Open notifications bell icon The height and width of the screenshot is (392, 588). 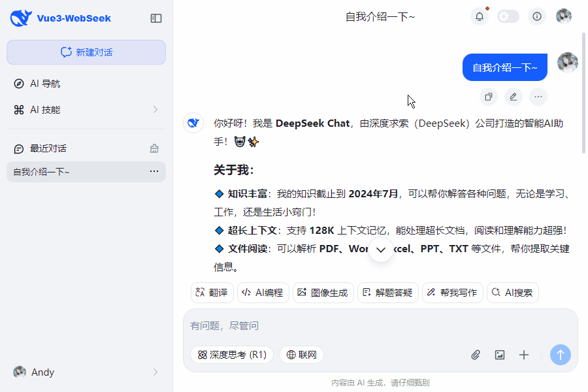click(x=480, y=16)
